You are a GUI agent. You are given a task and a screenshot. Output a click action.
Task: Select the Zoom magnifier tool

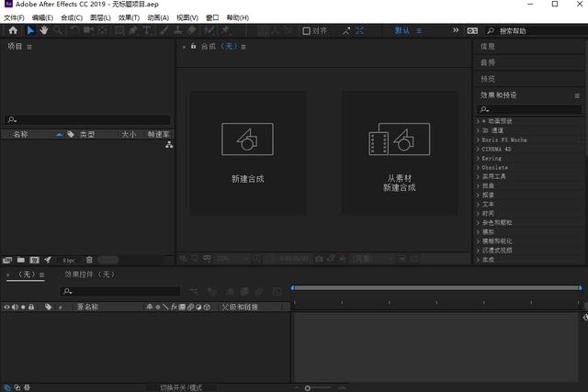tap(58, 30)
